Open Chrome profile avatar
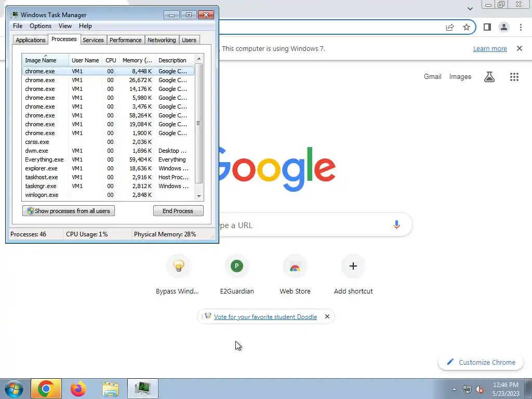Viewport: 532px width, 399px height. tap(504, 27)
